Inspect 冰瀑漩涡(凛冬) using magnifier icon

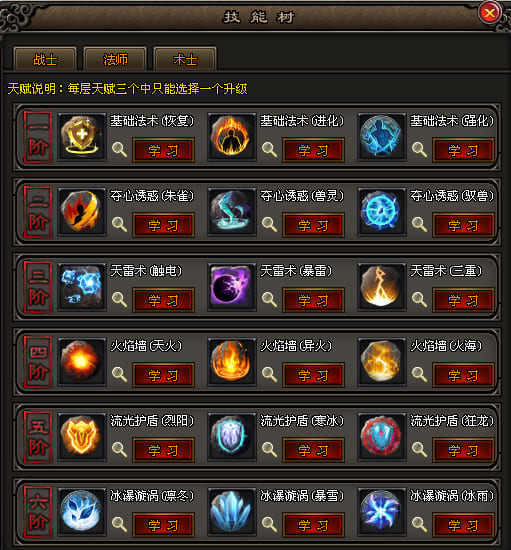coord(119,524)
